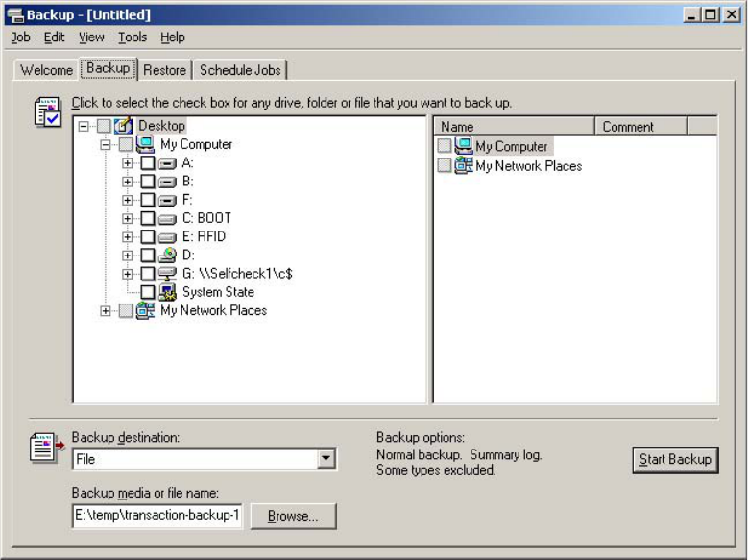This screenshot has height=560, width=748.
Task: Open the Schedule Jobs tab
Action: (240, 70)
